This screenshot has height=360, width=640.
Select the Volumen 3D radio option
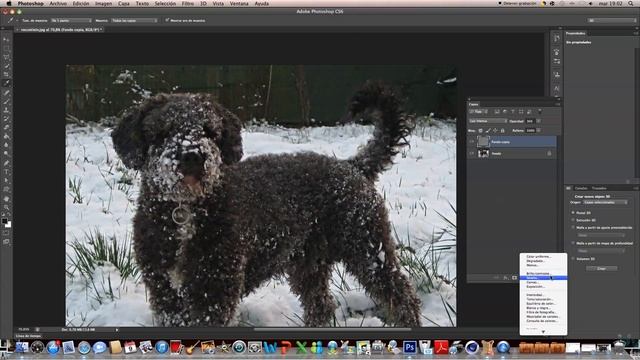(x=573, y=259)
